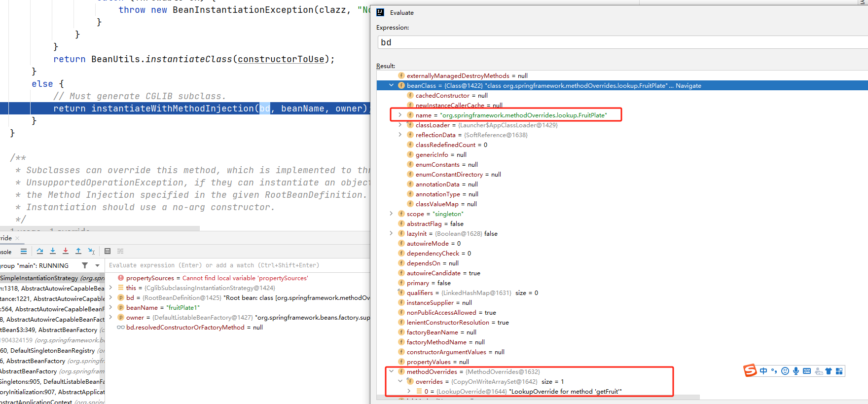Click the thread filter funnel icon
This screenshot has height=404, width=868.
(x=85, y=265)
